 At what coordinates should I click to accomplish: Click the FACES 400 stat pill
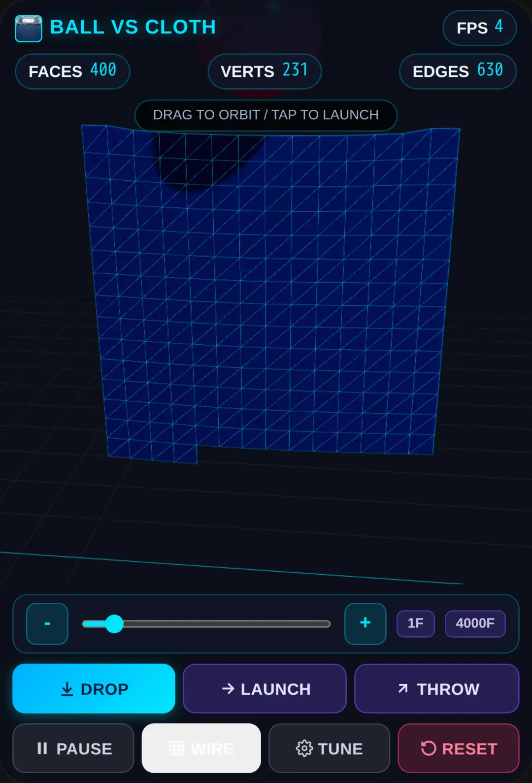72,71
